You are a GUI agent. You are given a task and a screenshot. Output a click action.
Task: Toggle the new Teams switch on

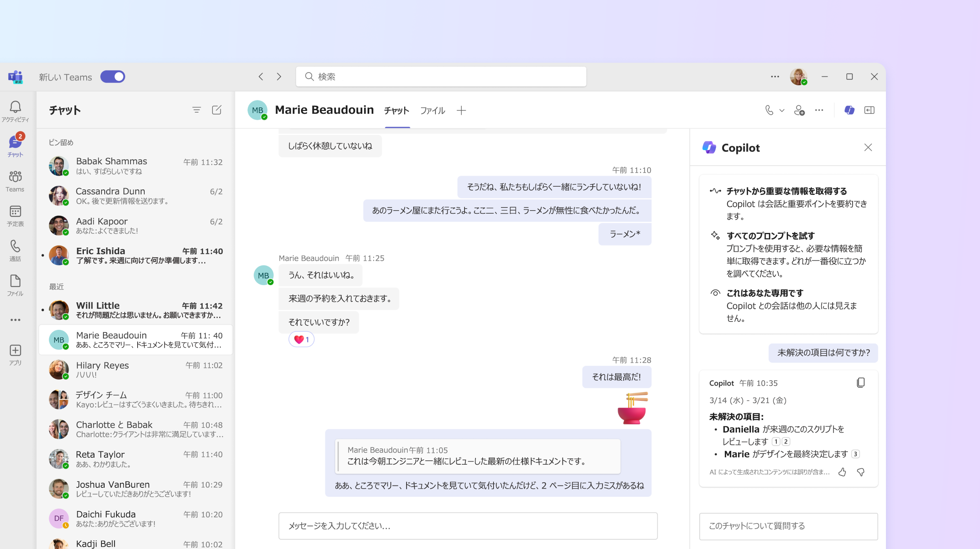coord(113,76)
